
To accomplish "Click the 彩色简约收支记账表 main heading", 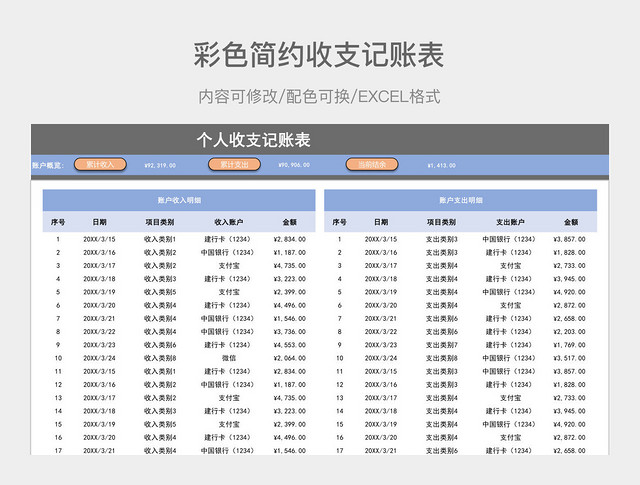I will [319, 55].
